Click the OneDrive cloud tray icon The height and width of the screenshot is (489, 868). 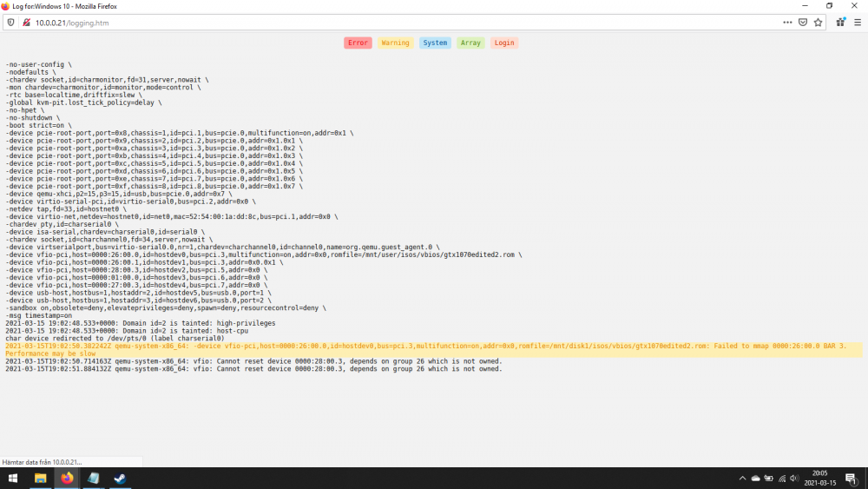tap(756, 479)
